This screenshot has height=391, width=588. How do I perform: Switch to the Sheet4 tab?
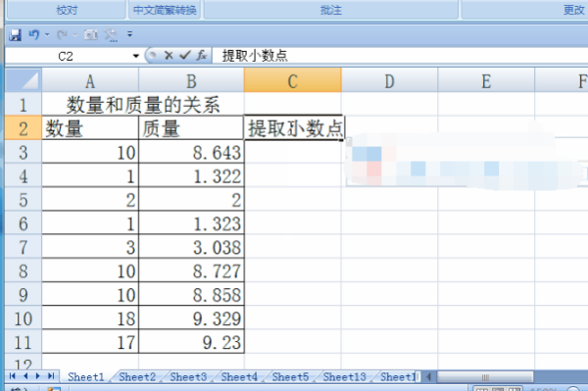coord(239,376)
